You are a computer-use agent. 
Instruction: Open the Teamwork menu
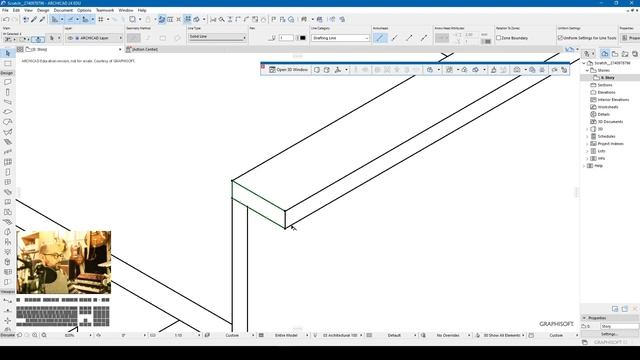pyautogui.click(x=105, y=10)
